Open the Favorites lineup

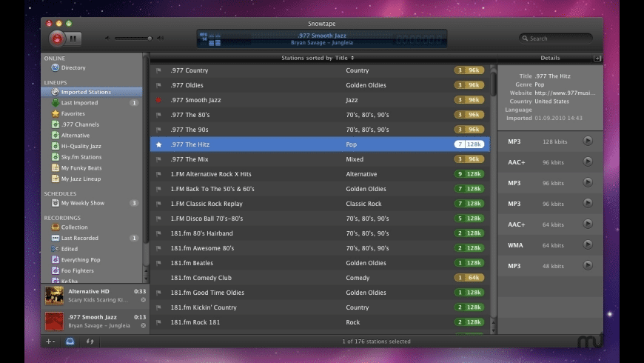tap(73, 114)
